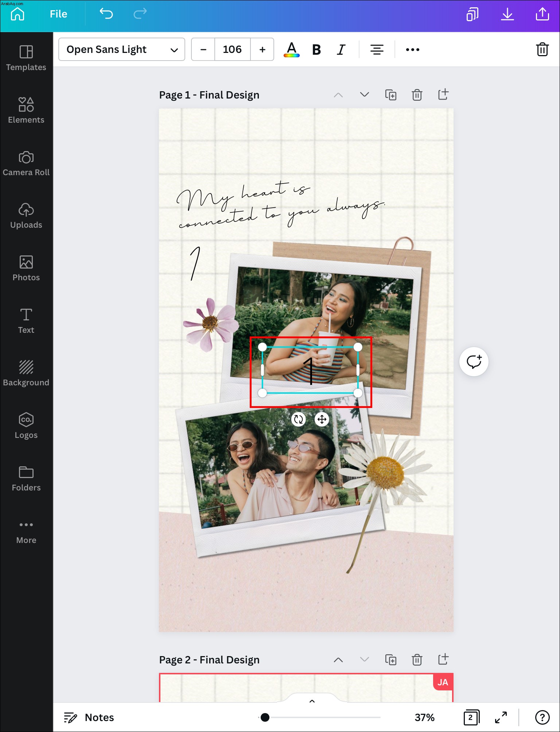This screenshot has width=560, height=732.
Task: Undo the last action
Action: tap(106, 14)
